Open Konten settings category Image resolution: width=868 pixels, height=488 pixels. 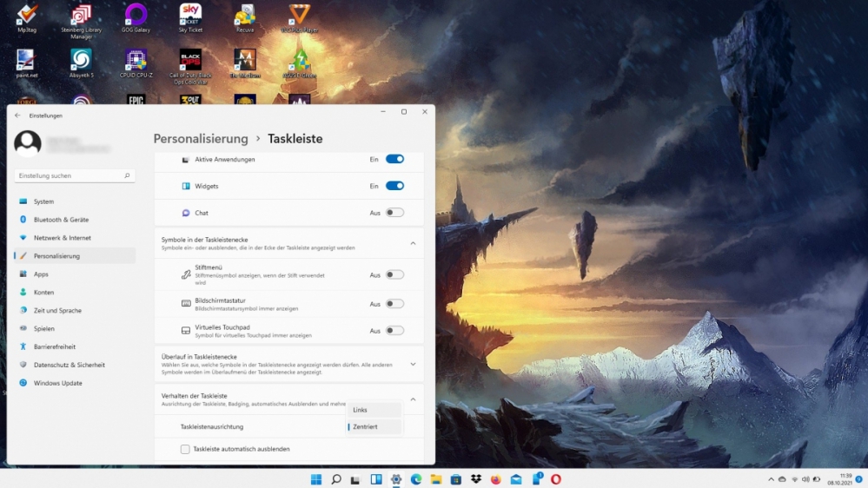click(x=75, y=292)
